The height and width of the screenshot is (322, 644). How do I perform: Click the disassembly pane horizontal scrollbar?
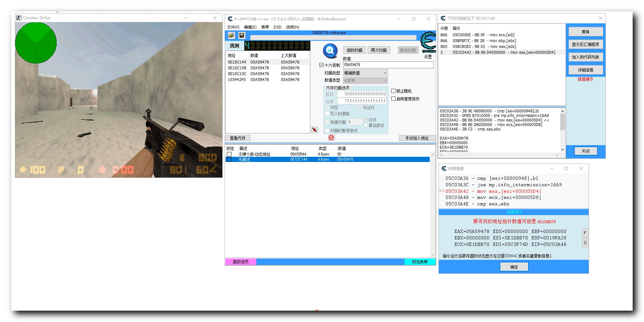click(x=499, y=155)
